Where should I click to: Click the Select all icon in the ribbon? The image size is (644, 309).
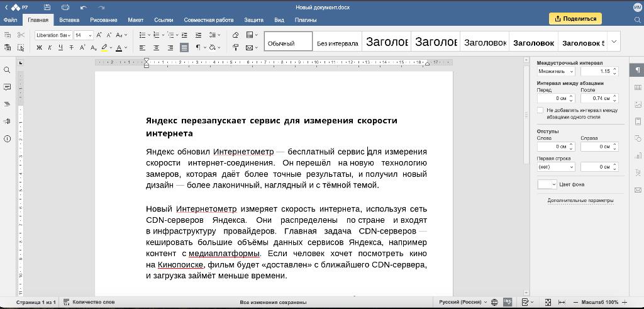click(x=21, y=48)
